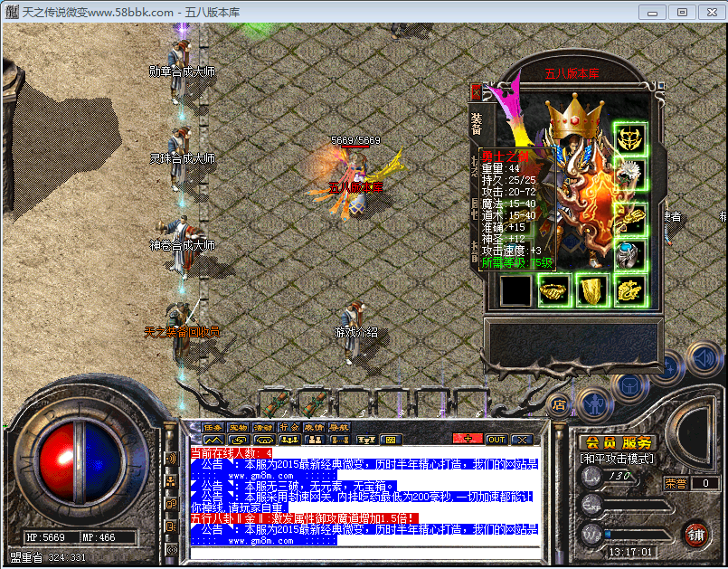This screenshot has height=569, width=728.
Task: Close the character equipment panel
Action: [x=476, y=92]
